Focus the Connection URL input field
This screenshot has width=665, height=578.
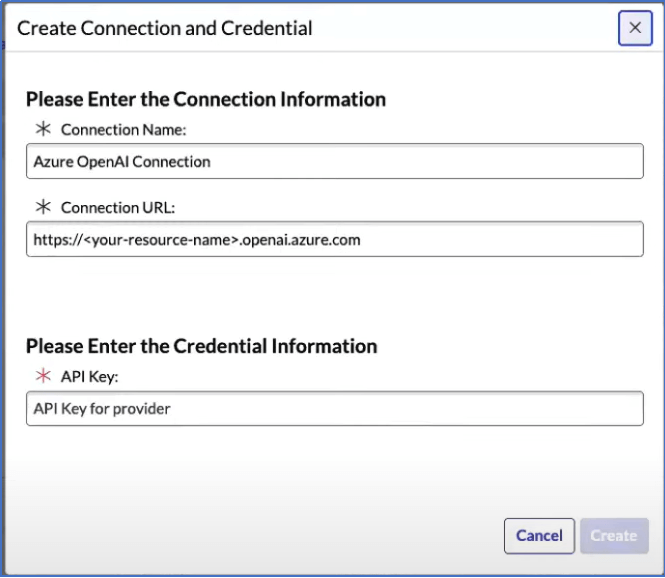click(x=335, y=239)
